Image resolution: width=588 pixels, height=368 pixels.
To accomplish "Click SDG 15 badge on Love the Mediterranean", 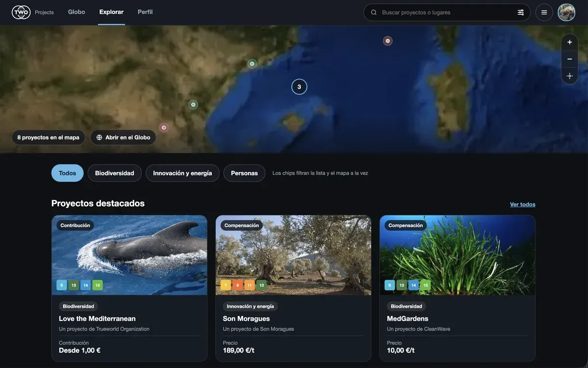I will pyautogui.click(x=98, y=285).
